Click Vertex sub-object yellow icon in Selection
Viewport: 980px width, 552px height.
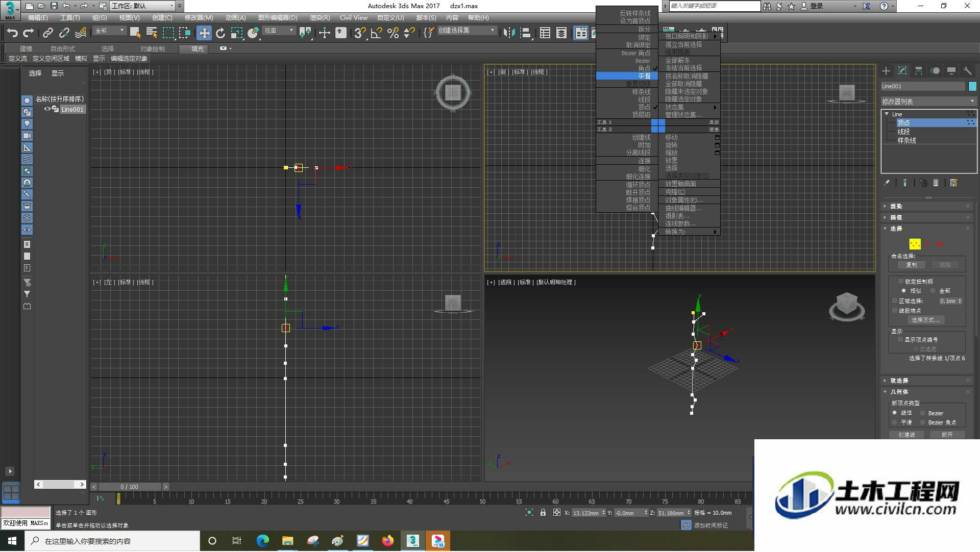[915, 244]
